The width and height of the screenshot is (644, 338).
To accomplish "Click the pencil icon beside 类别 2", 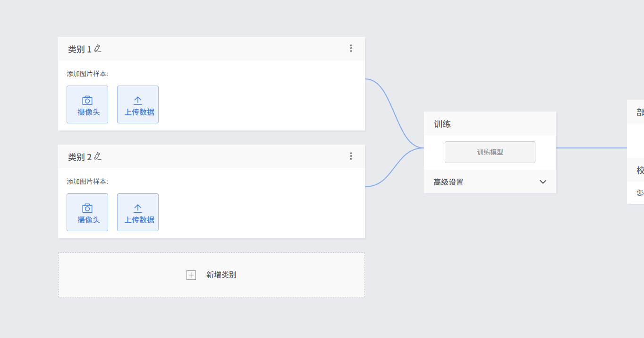I will tap(98, 156).
